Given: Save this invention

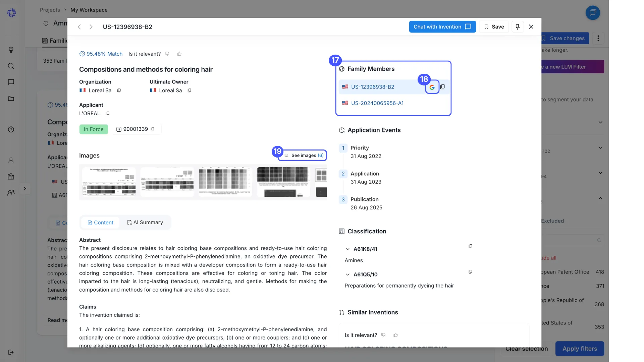Looking at the screenshot, I should coord(494,27).
